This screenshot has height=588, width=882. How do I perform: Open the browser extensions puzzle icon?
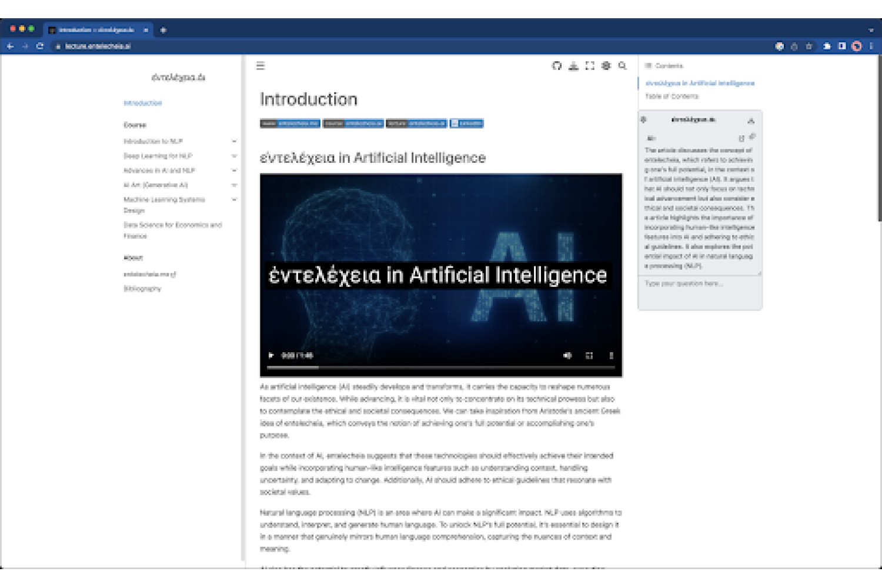coord(827,46)
